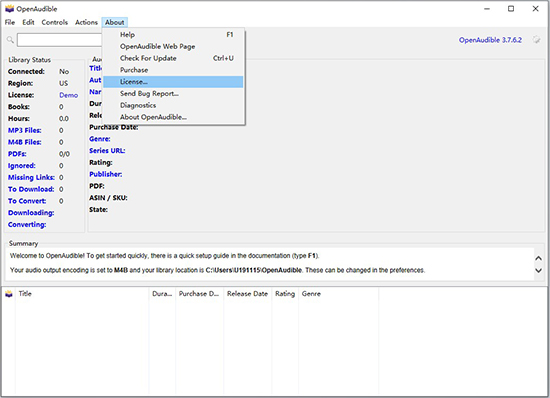Click the spinner icon beside version number
550x398 pixels.
[x=536, y=40]
